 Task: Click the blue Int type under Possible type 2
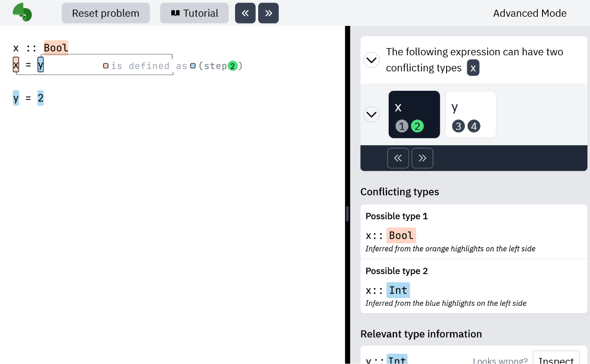[x=398, y=290]
